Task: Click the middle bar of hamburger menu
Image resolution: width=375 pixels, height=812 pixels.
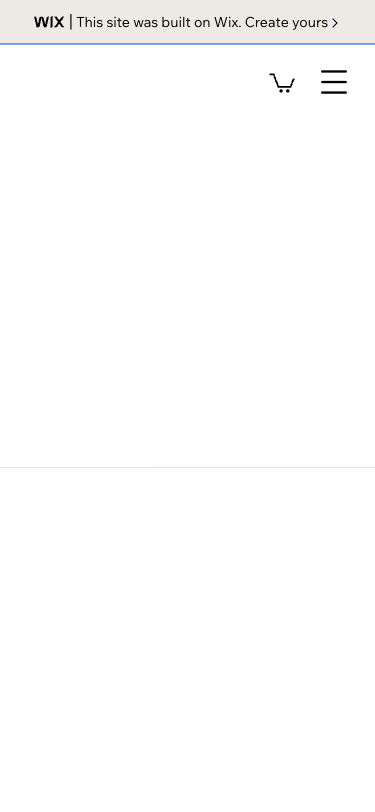Action: pyautogui.click(x=334, y=82)
